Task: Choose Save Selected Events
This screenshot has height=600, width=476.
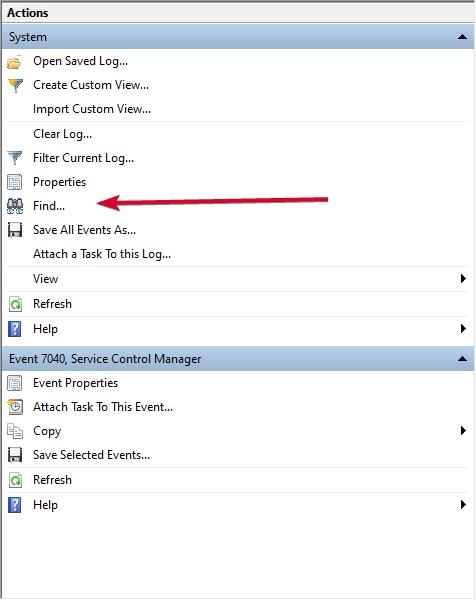Action: [91, 455]
